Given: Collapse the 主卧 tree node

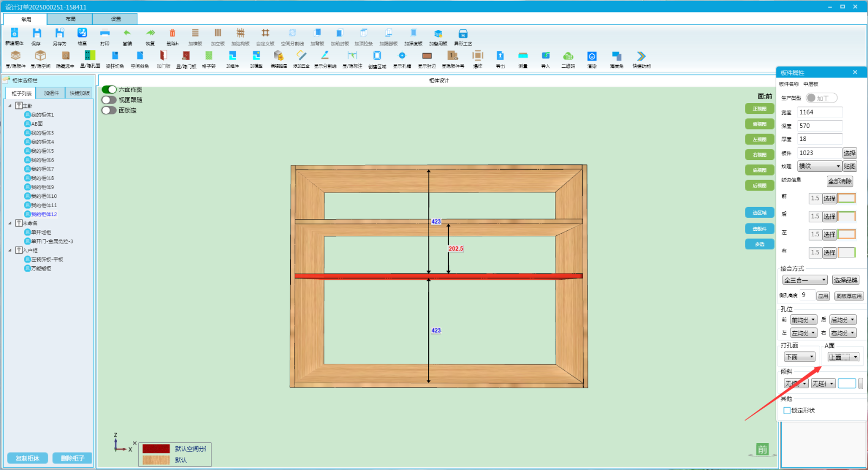Looking at the screenshot, I should (10, 106).
